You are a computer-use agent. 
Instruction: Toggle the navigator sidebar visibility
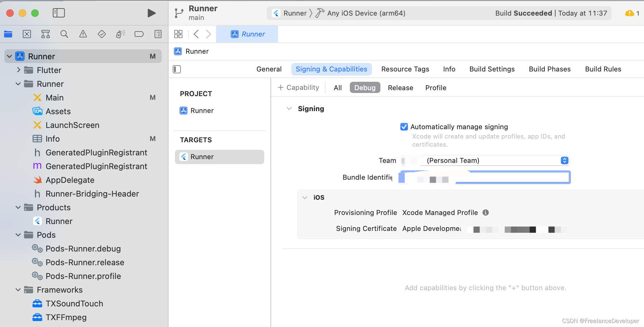click(59, 13)
